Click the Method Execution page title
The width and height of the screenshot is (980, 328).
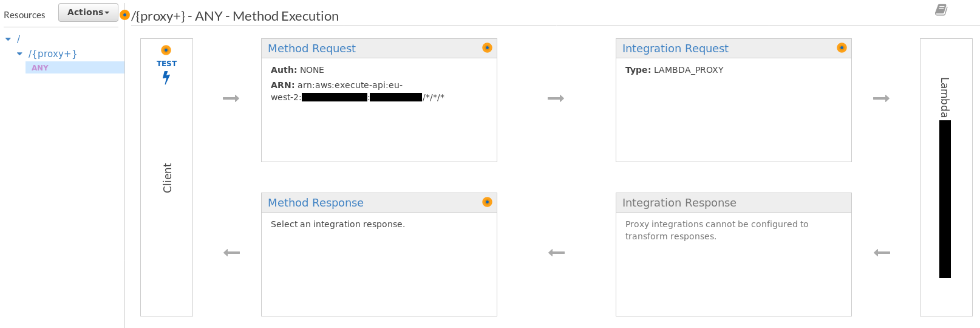point(235,16)
